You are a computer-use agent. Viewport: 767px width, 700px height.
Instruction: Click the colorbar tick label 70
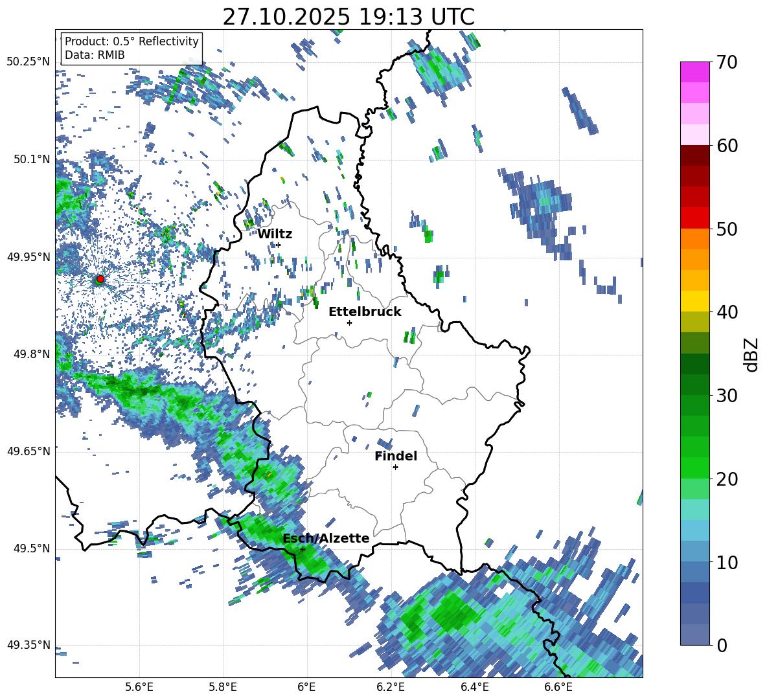point(727,62)
